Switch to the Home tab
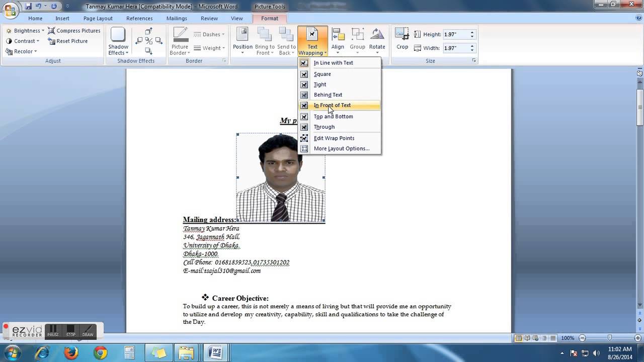The height and width of the screenshot is (362, 644). (x=35, y=18)
